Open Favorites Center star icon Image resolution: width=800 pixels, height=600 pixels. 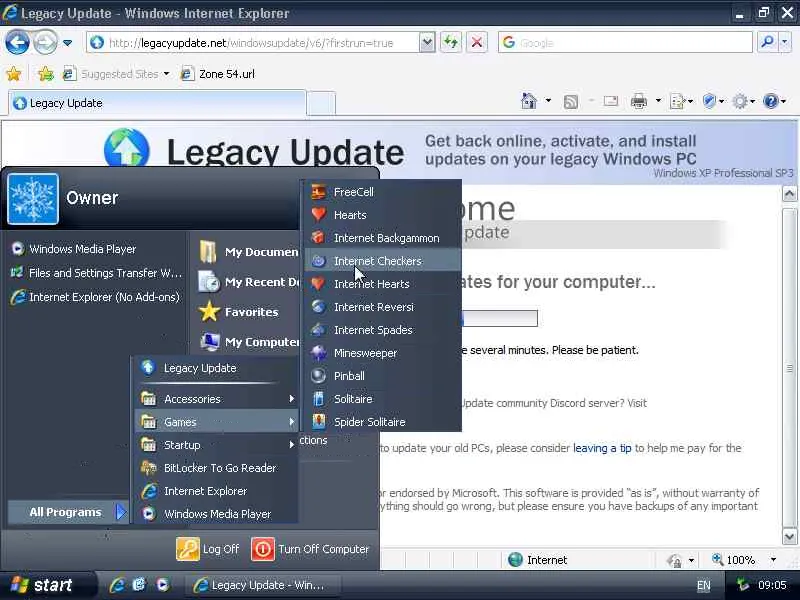tap(14, 74)
